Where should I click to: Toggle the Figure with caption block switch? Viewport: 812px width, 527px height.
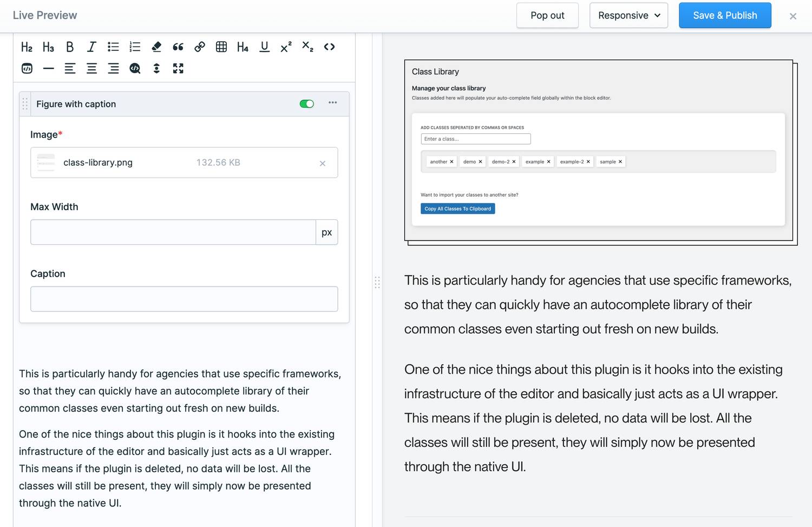tap(306, 103)
